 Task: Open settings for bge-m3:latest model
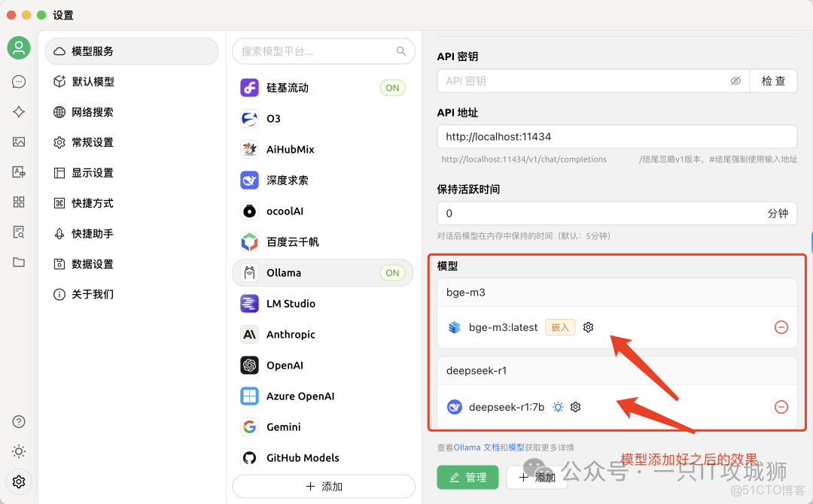pos(588,327)
